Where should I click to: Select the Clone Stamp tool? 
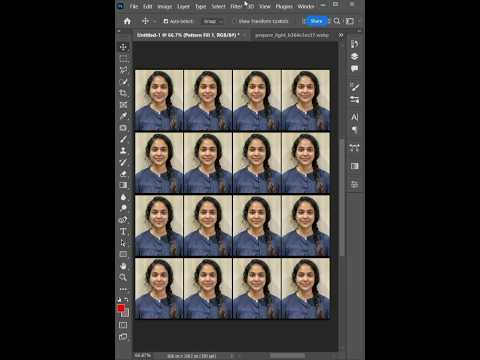pos(123,151)
